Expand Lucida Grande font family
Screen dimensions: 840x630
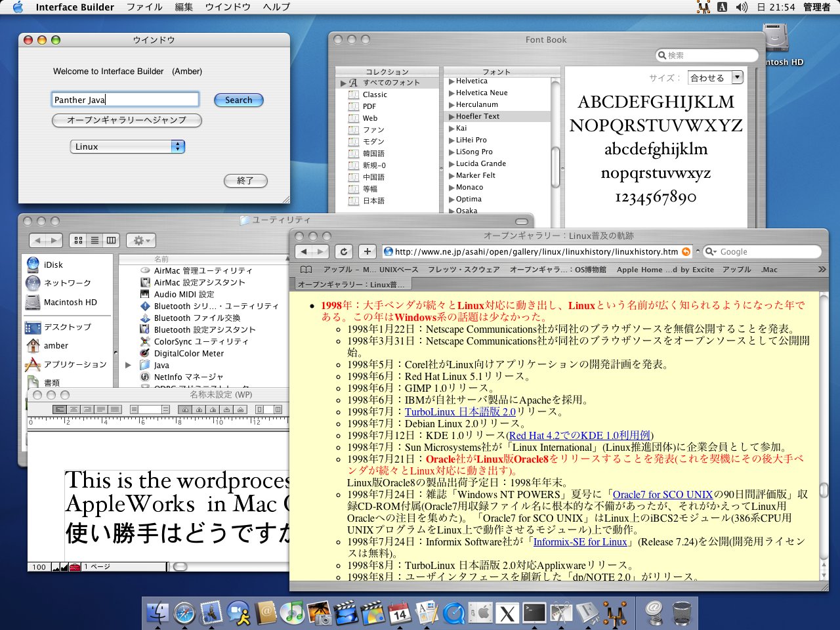coord(451,164)
